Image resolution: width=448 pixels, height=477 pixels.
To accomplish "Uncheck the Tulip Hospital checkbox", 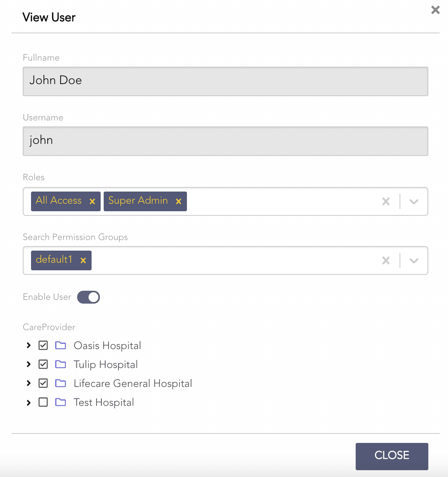I will (x=43, y=364).
